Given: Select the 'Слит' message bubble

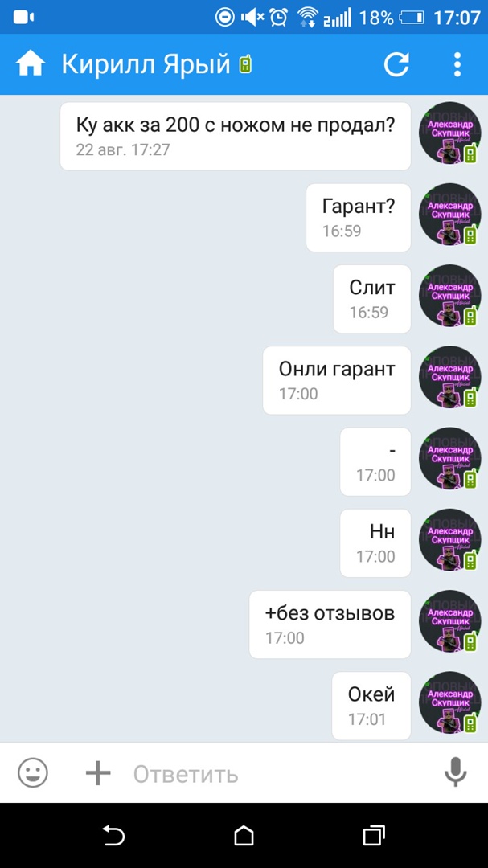Looking at the screenshot, I should coord(372,299).
